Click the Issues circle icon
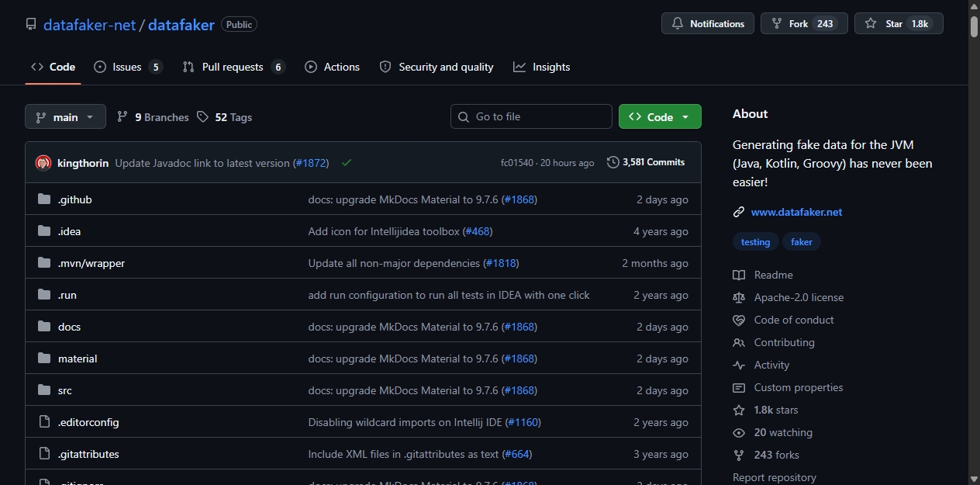Image resolution: width=980 pixels, height=485 pixels. [100, 67]
